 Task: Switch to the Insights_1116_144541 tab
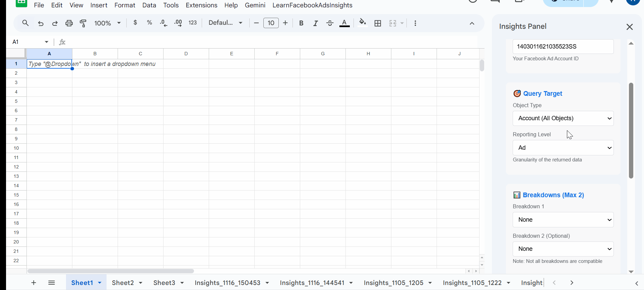[312, 283]
